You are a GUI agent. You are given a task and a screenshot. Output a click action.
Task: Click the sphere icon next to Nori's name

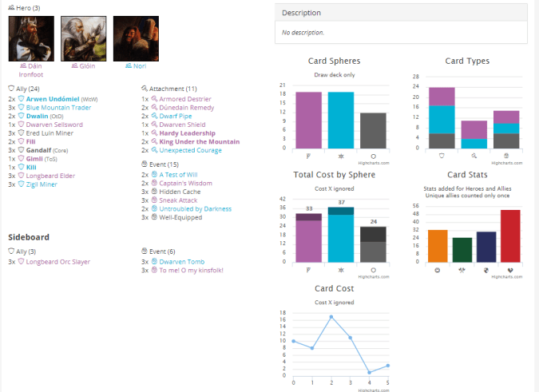(129, 66)
